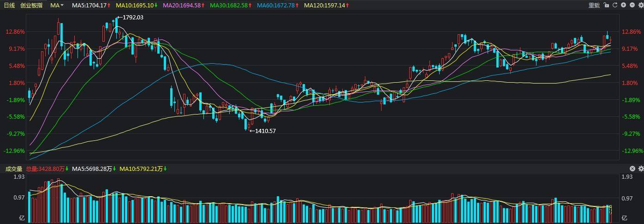This screenshot has width=644, height=224.
Task: Click the refresh chart icon
Action: pyautogui.click(x=615, y=5)
